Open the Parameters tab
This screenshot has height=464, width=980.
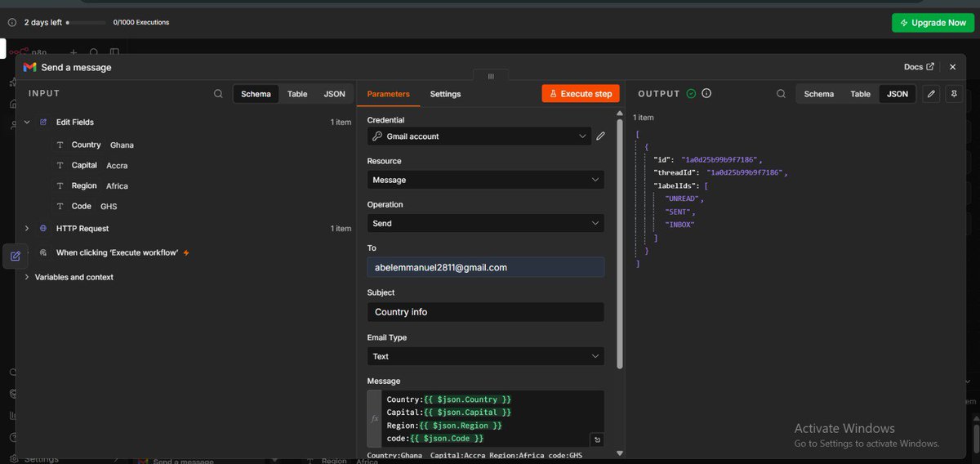point(389,94)
